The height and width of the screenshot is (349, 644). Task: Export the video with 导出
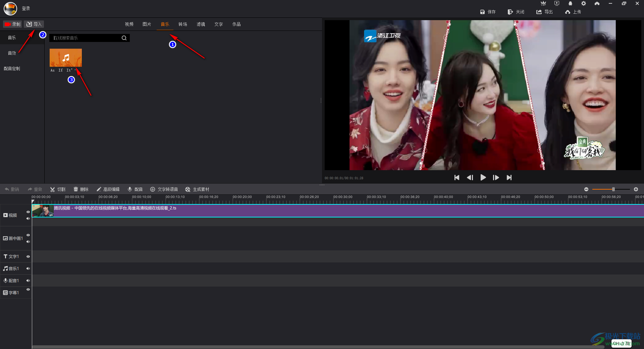click(544, 12)
